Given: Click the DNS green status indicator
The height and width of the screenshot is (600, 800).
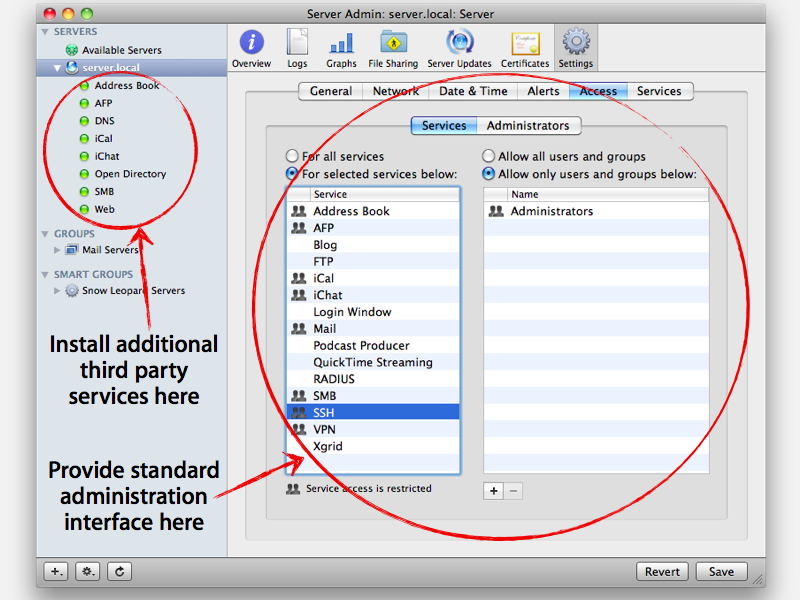Looking at the screenshot, I should point(84,121).
